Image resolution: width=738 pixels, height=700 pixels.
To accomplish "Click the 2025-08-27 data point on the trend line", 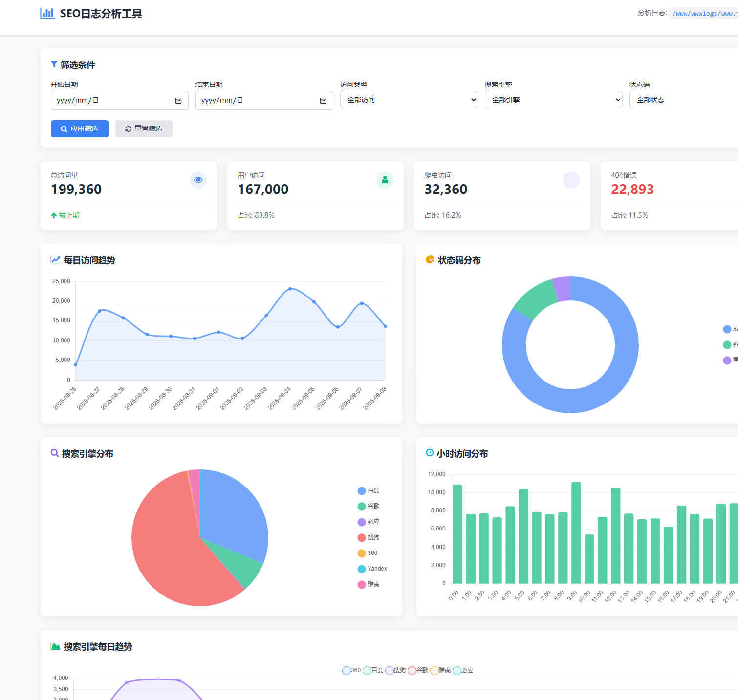I will (100, 311).
